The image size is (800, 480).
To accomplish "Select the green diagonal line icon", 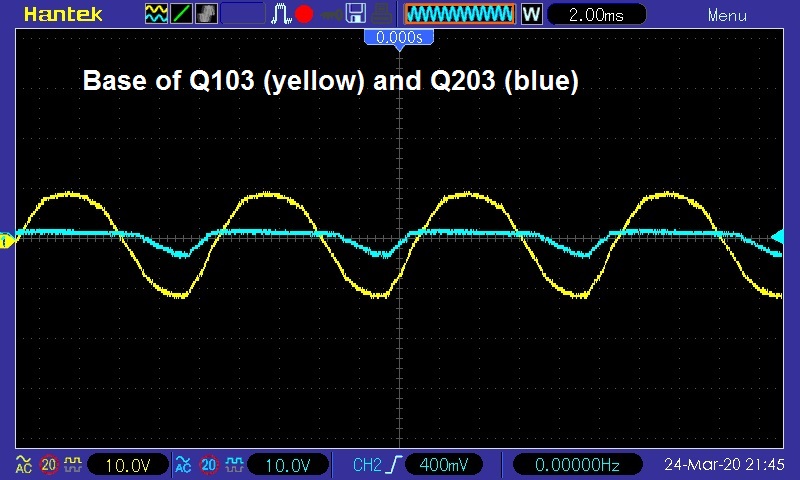I will [181, 14].
